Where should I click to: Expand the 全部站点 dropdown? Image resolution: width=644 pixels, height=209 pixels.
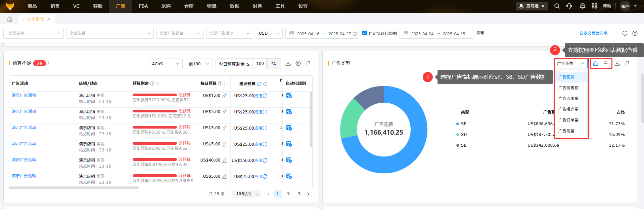point(34,33)
